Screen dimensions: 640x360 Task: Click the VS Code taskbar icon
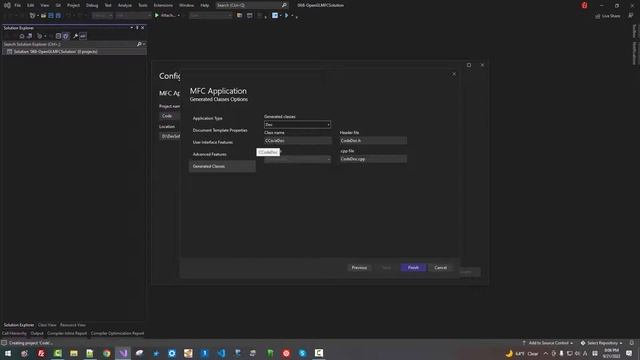221,353
